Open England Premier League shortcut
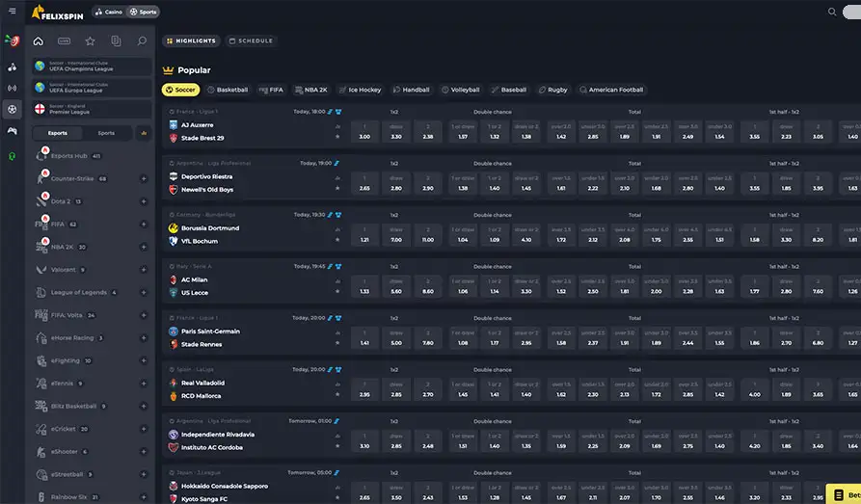Screen dimensions: 861x504 92,109
